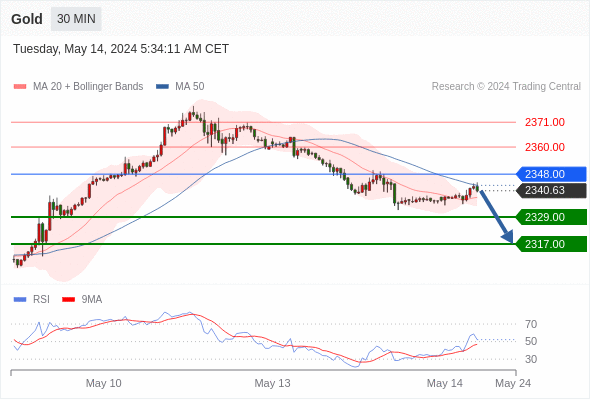Click the 'MA 50' legend label
This screenshot has width=590, height=400.
pos(190,87)
